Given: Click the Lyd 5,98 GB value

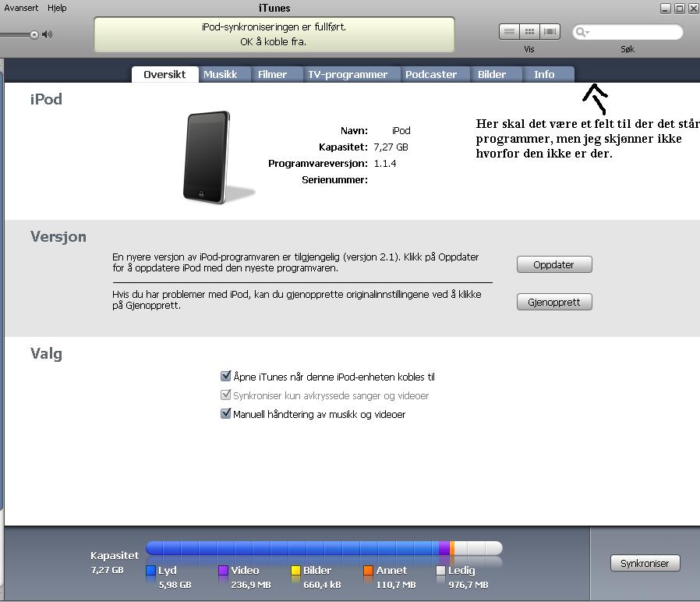Looking at the screenshot, I should click(x=175, y=585).
